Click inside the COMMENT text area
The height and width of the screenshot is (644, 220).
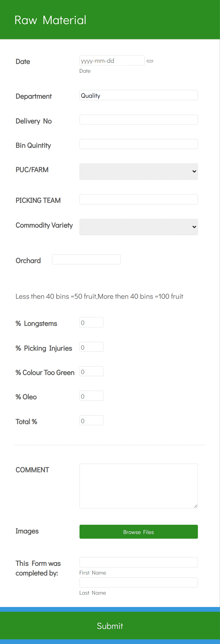(138, 485)
